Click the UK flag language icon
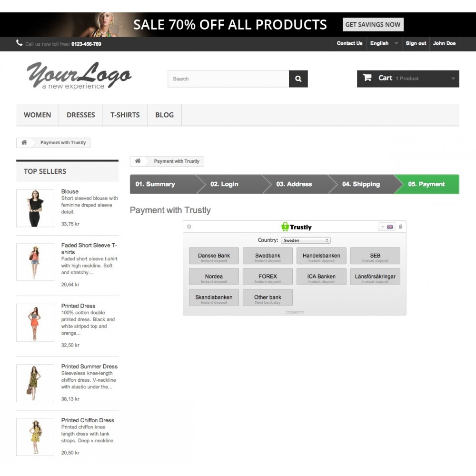476x476 pixels. point(390,227)
